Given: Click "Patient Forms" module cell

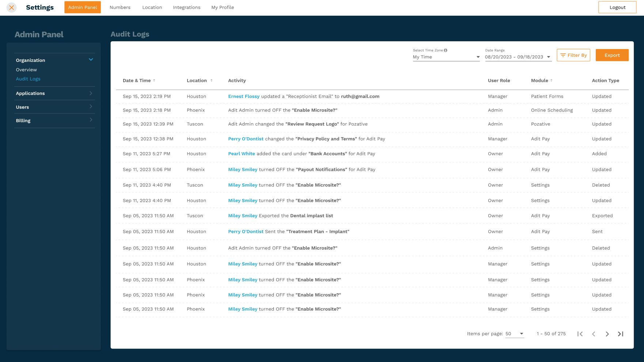Looking at the screenshot, I should click(x=547, y=97).
